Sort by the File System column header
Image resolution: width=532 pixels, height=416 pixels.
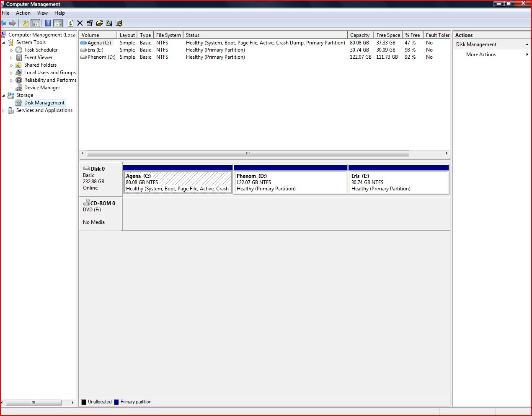pyautogui.click(x=168, y=35)
